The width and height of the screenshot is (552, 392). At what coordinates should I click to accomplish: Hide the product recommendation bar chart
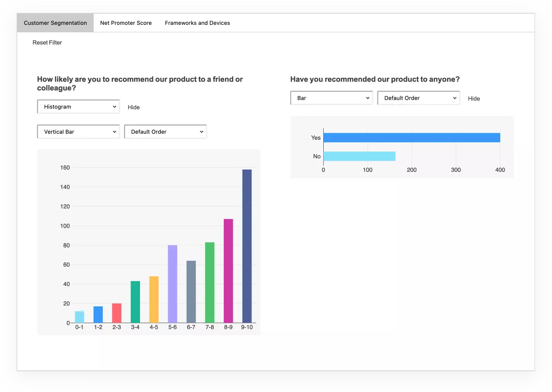[x=474, y=99]
